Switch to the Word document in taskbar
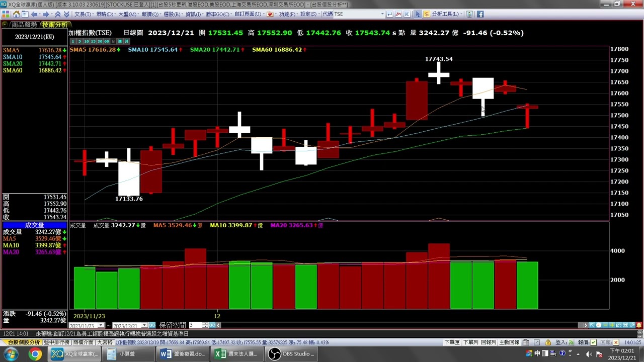 [182, 354]
